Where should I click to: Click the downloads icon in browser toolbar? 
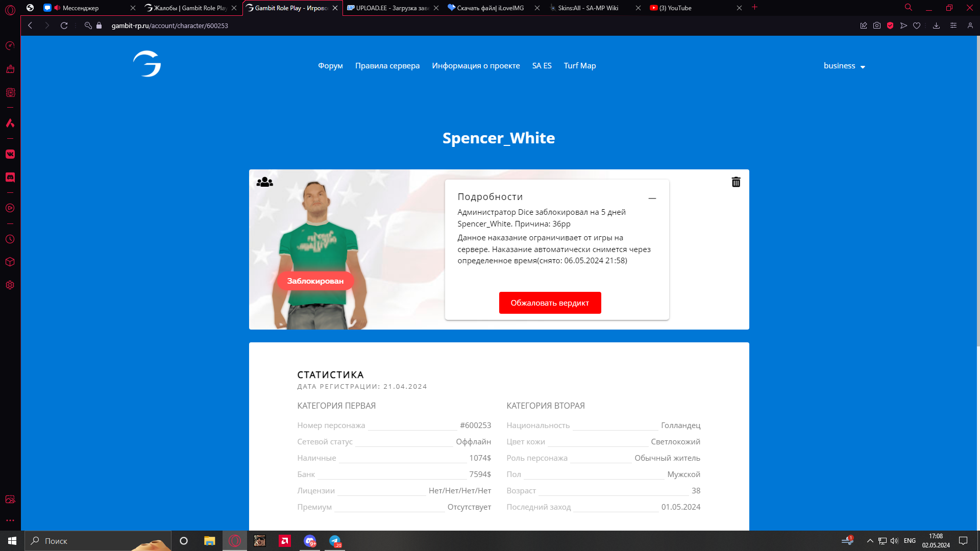click(936, 26)
